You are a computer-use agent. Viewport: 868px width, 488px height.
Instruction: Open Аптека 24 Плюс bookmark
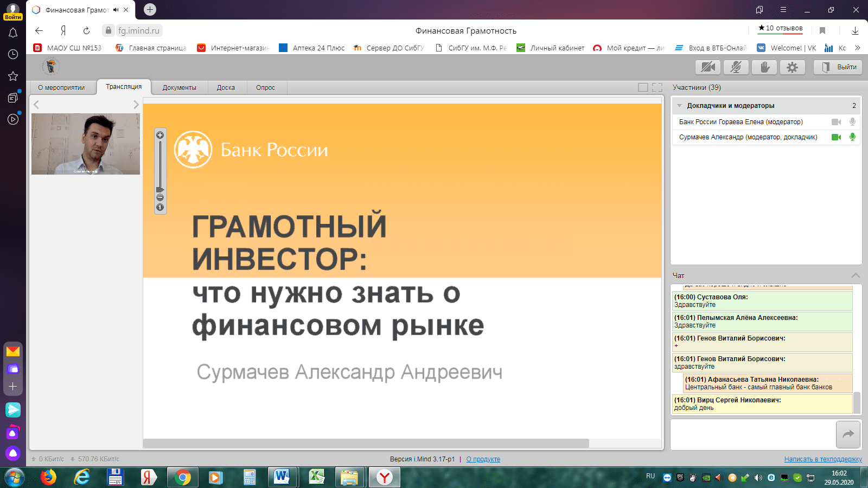(x=312, y=48)
